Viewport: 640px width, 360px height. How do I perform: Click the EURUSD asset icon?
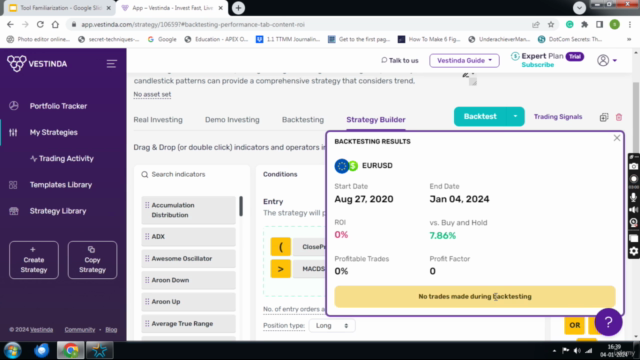[346, 166]
